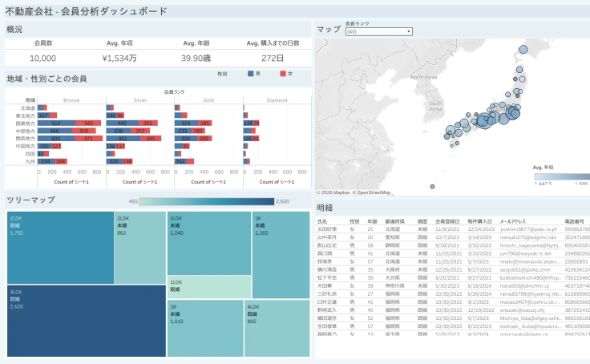
Task: Click the 四国 region row label
Action: tap(30, 154)
